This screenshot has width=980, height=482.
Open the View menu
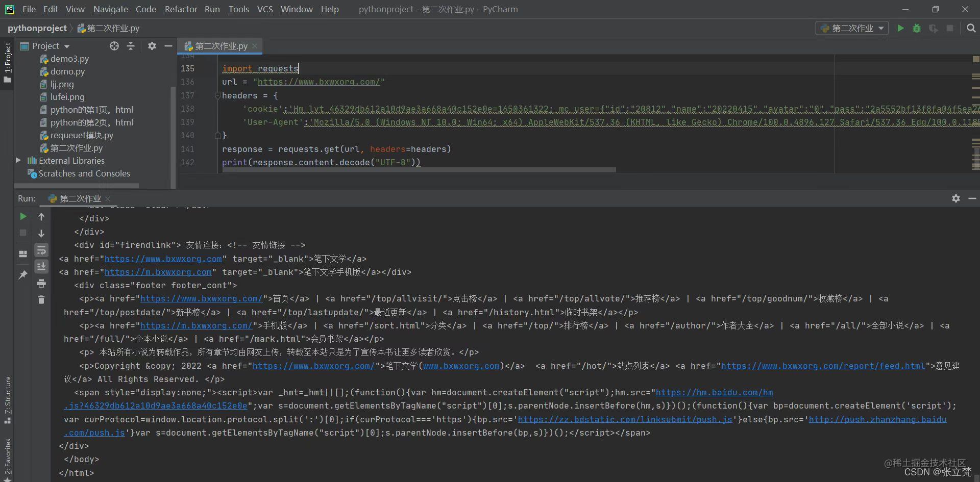[x=75, y=9]
